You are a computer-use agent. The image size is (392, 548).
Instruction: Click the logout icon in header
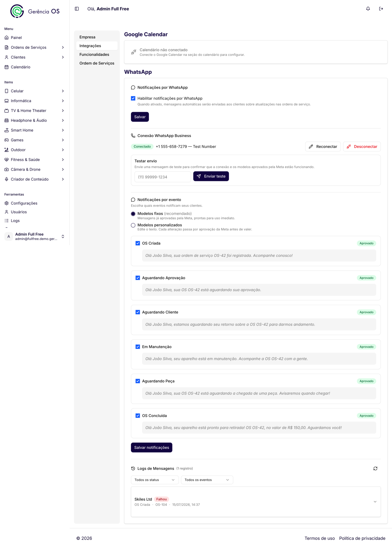[x=381, y=9]
